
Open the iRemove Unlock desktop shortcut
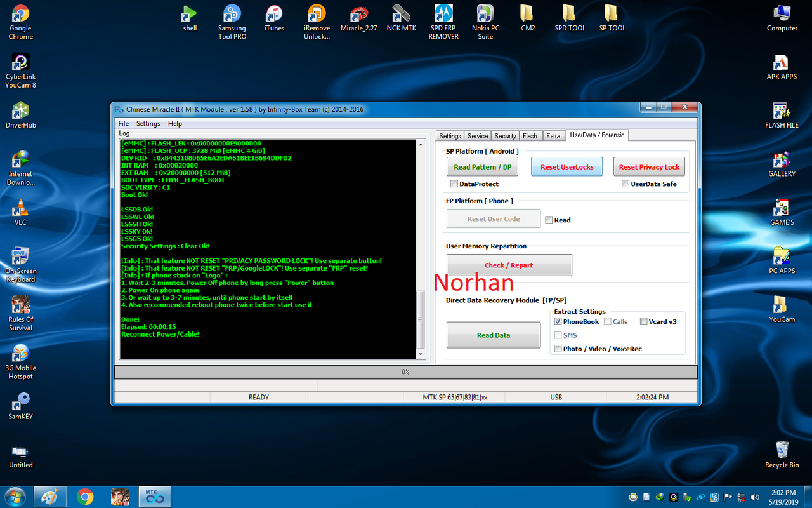(317, 22)
